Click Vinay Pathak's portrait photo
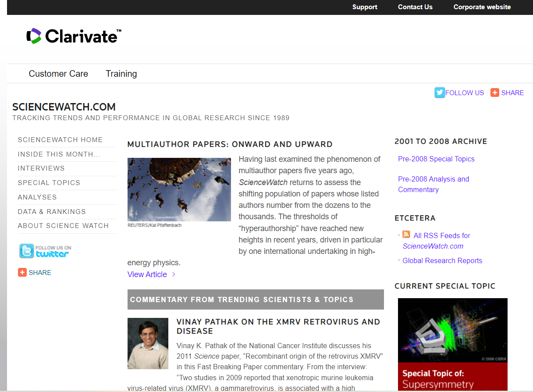 148,343
